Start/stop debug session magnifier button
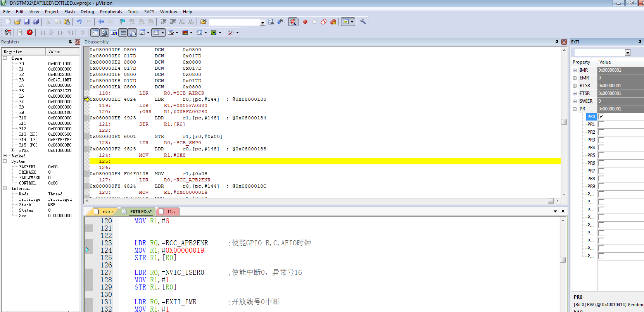This screenshot has height=312, width=644. [293, 22]
